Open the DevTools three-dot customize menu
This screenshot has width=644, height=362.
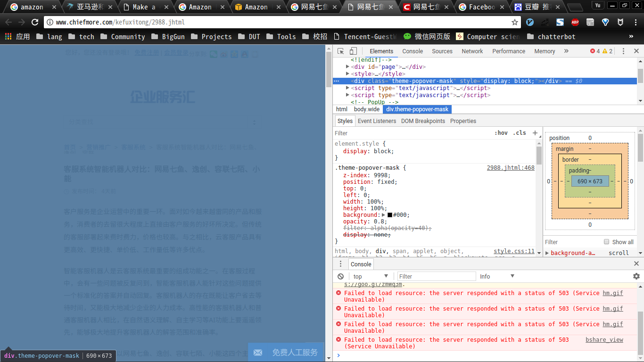[x=623, y=51]
